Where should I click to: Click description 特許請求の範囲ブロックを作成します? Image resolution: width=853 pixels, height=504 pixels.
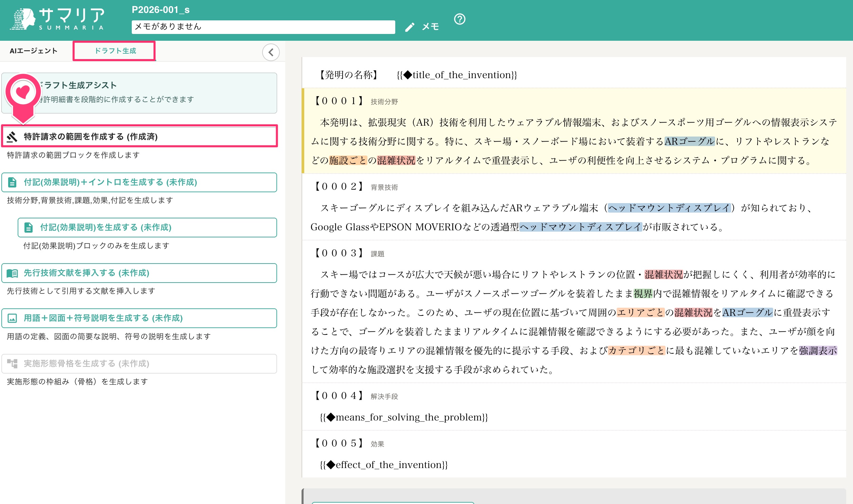point(73,155)
